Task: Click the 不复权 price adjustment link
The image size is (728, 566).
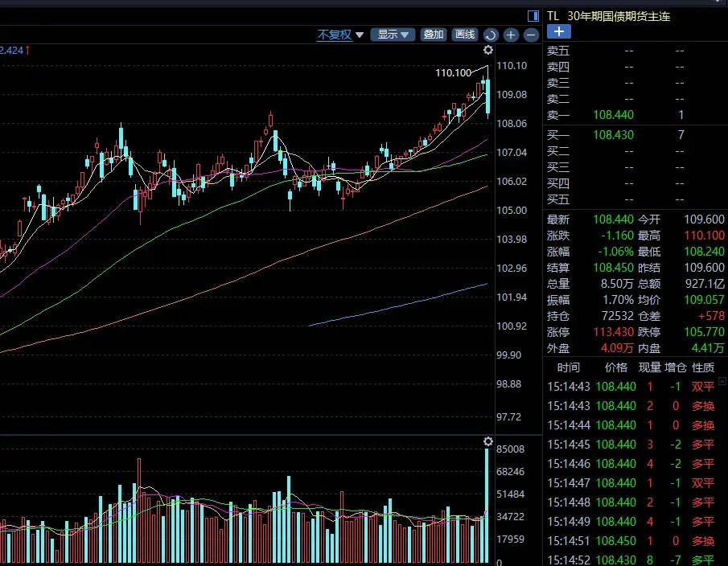Action: coord(334,35)
